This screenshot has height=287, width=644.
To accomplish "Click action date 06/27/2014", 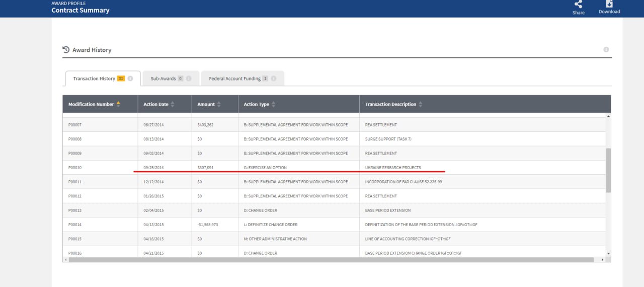I will pos(153,125).
